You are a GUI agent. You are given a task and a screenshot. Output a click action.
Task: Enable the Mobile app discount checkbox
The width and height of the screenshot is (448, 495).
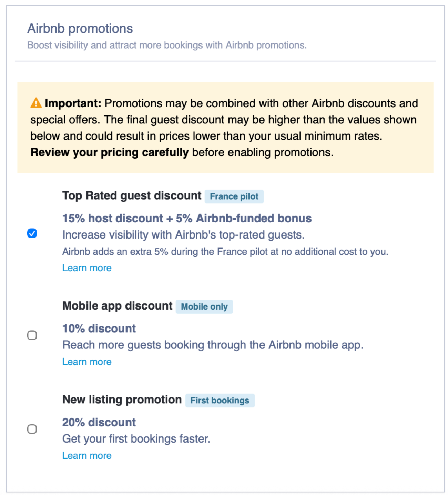point(32,335)
